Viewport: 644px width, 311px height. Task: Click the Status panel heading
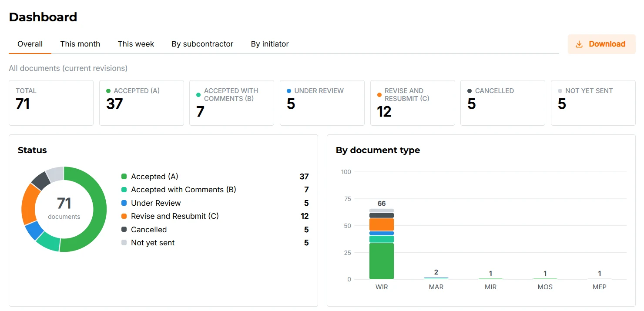click(32, 150)
